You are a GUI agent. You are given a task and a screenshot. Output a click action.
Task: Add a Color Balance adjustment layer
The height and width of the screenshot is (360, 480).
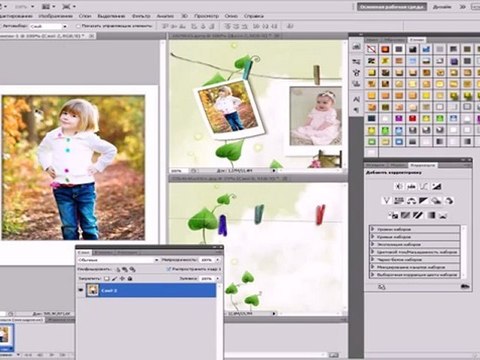click(x=411, y=201)
